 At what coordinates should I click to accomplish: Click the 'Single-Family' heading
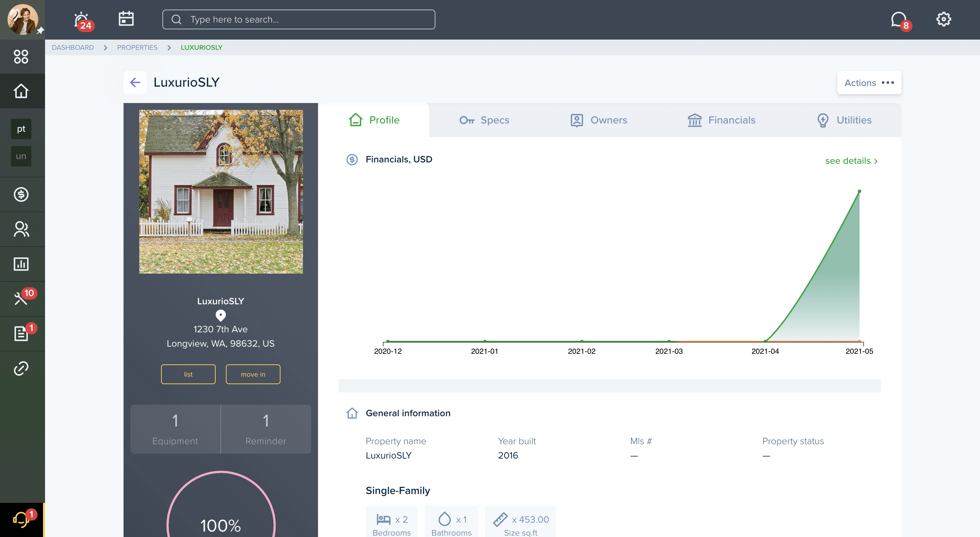point(398,491)
